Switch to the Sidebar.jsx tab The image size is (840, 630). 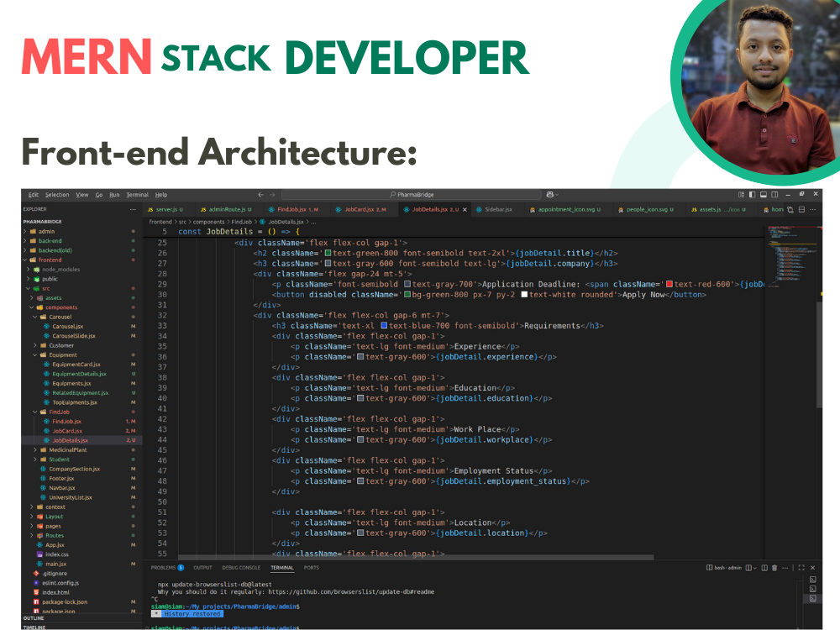click(x=498, y=209)
